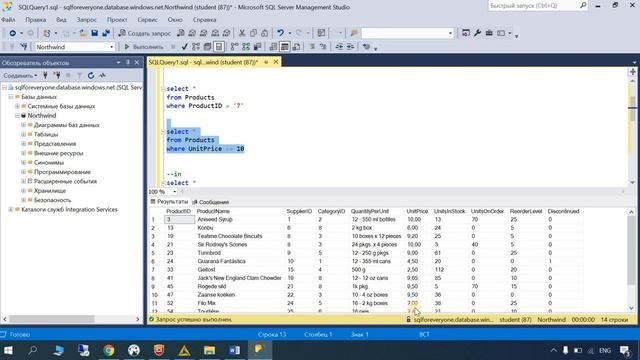Screen dimensions: 640x360
Task: Select the Безопасность tree item
Action: click(x=53, y=200)
